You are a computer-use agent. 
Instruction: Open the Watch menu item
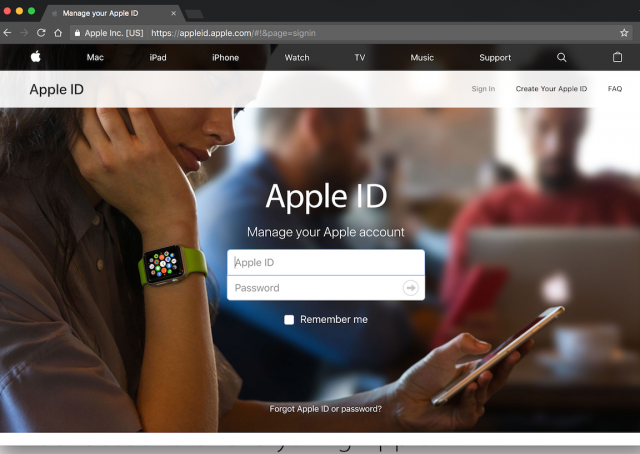tap(297, 58)
